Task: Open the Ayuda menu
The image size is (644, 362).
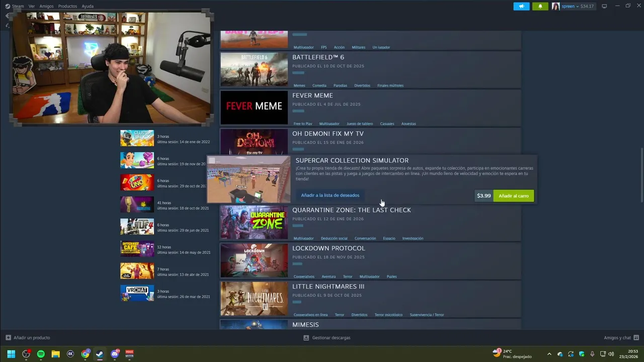Action: click(x=88, y=6)
